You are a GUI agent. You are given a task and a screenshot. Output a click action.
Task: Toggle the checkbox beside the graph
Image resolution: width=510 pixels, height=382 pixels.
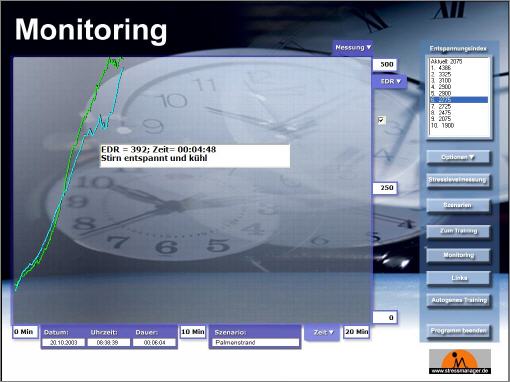(381, 120)
